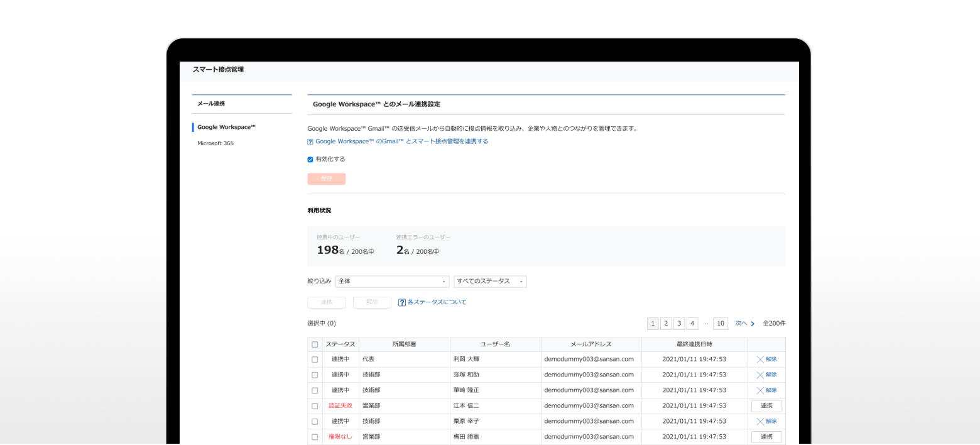Check the row checkbox for 利岡 大輝
The height and width of the screenshot is (445, 980).
pyautogui.click(x=315, y=360)
